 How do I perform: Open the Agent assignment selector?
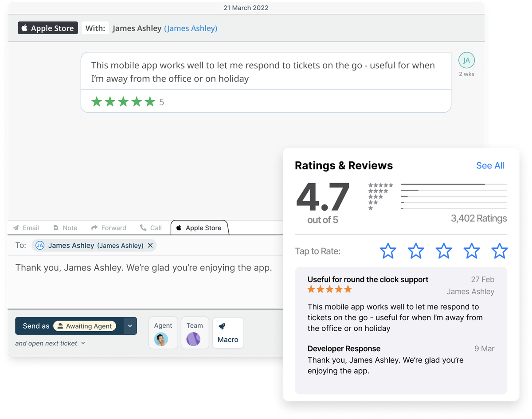(x=163, y=333)
